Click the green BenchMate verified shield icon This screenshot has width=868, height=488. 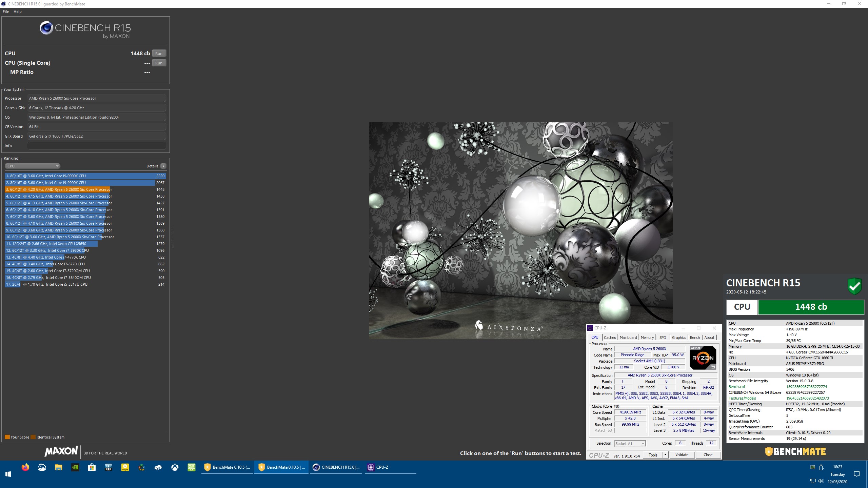[855, 286]
